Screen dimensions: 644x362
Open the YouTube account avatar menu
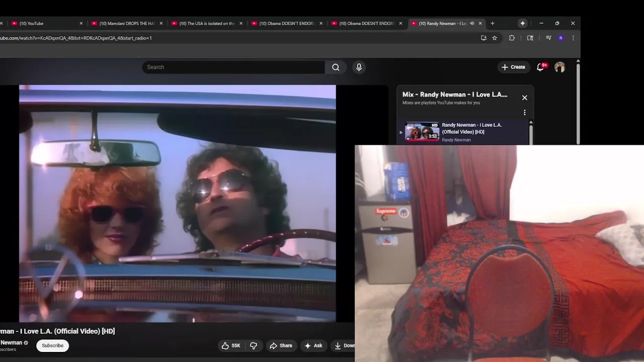[559, 67]
